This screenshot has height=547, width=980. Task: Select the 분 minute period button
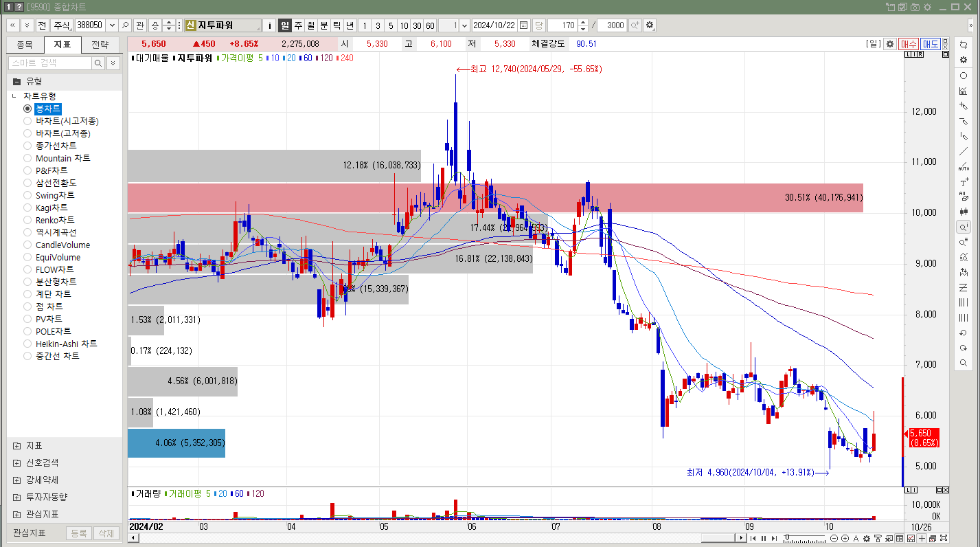(323, 25)
